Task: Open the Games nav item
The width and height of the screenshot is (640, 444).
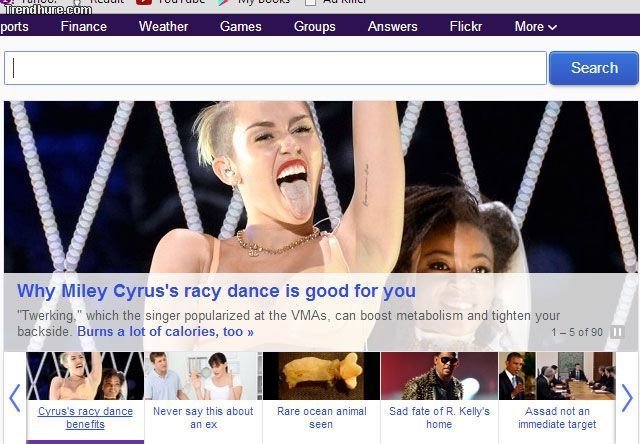Action: 240,26
